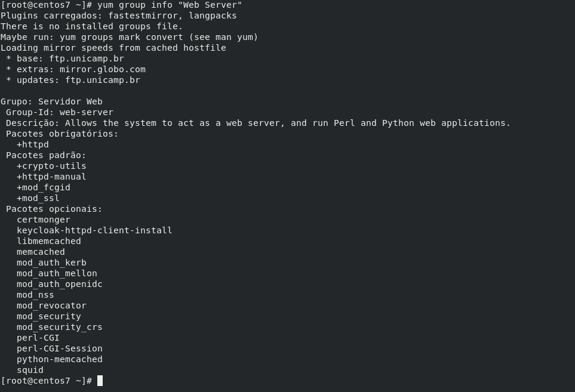The image size is (575, 392).
Task: Click the squid package name
Action: pyautogui.click(x=30, y=370)
